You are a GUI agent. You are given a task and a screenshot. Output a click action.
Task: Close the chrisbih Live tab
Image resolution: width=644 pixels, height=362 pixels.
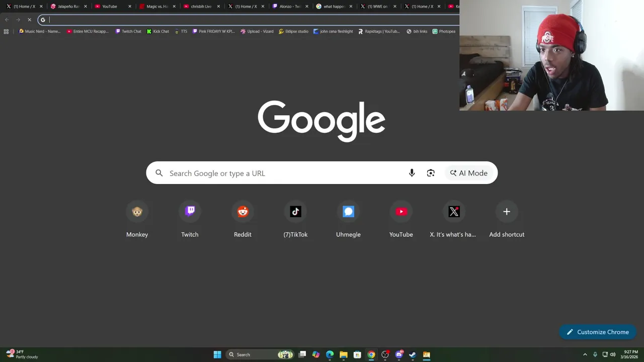218,7
